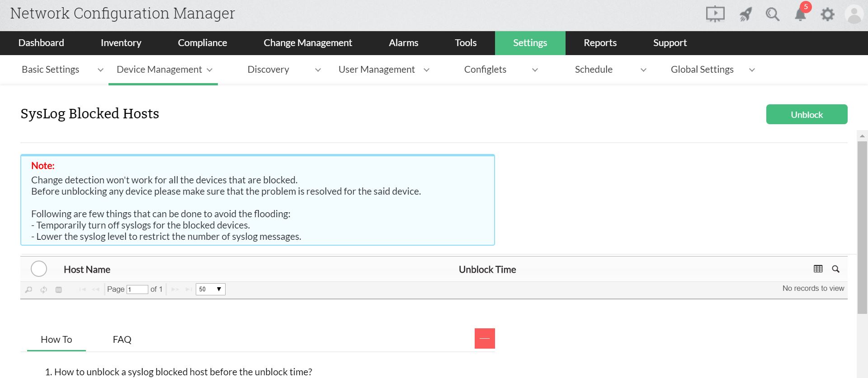
Task: Click the rocket quick-start icon
Action: click(745, 14)
